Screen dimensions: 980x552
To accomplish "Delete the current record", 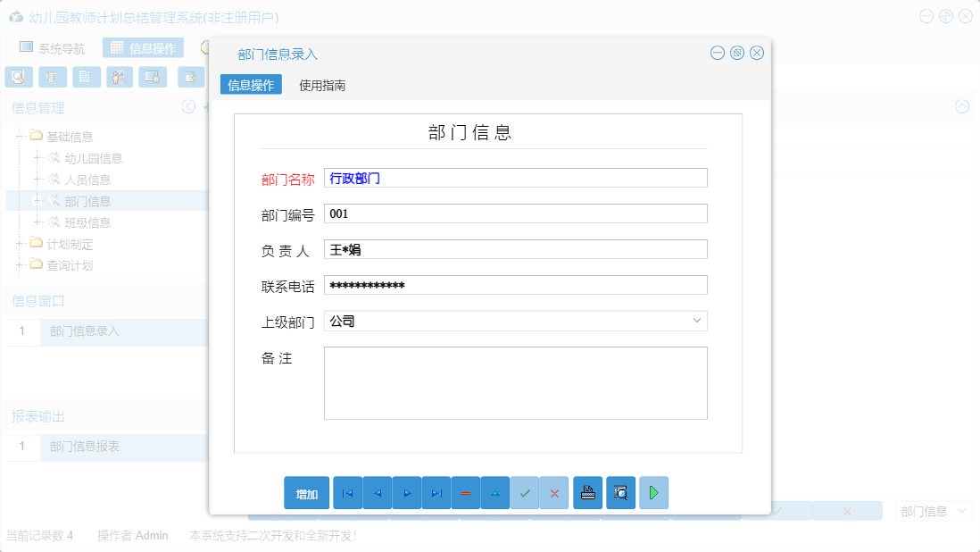I will click(x=465, y=492).
